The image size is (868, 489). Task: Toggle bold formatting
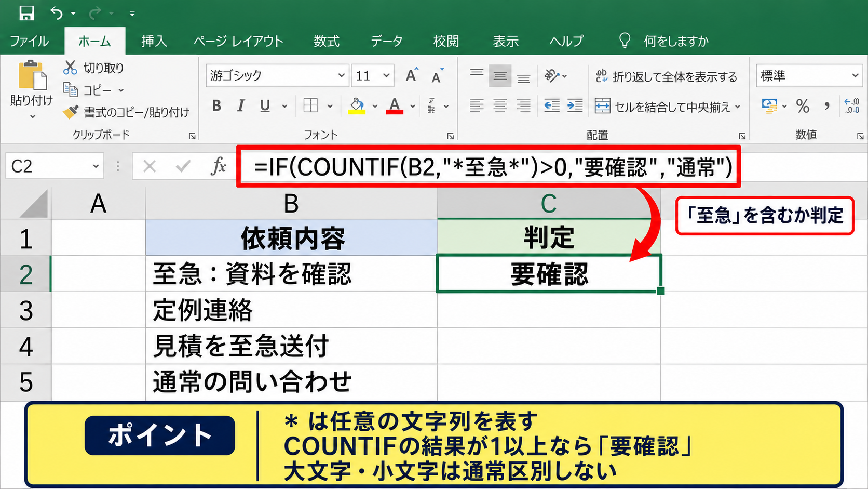tap(216, 106)
